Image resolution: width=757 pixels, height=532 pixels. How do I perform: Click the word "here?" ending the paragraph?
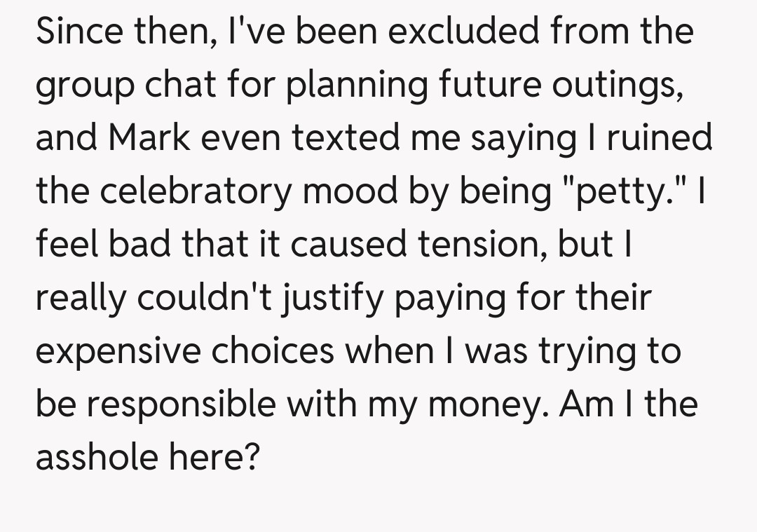pos(225,457)
